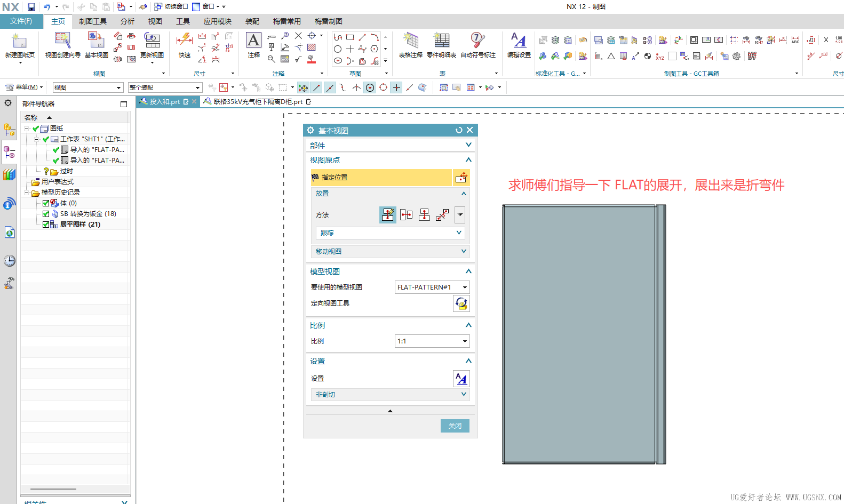
Task: Open the view Settings A icon in the dialog
Action: click(461, 379)
